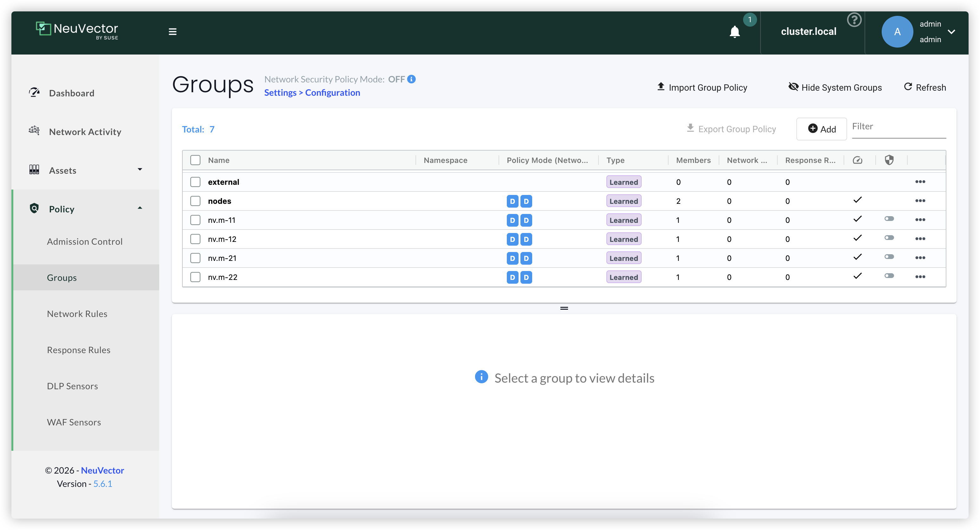Screen dimensions: 980x530
Task: Refresh the groups list
Action: (925, 87)
